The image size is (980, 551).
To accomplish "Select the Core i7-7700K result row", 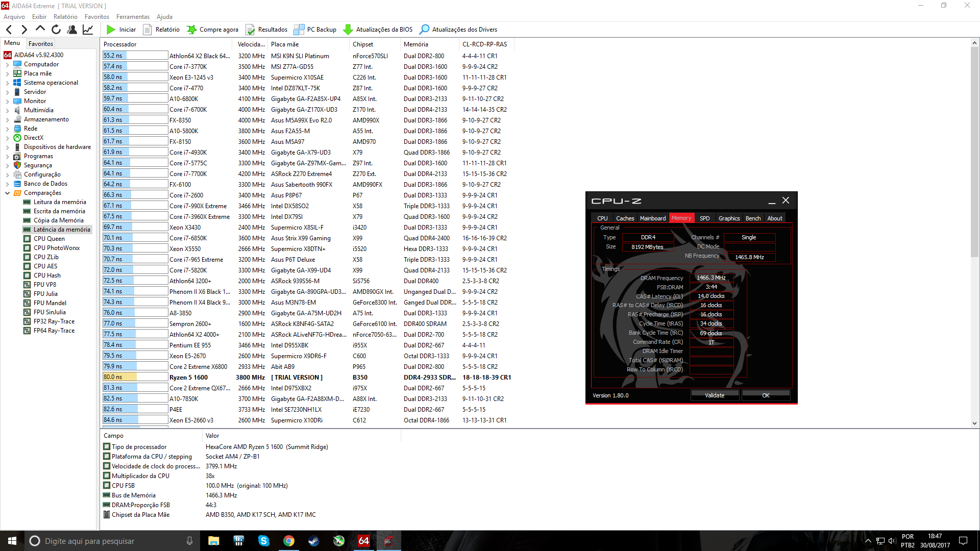I will [x=307, y=174].
